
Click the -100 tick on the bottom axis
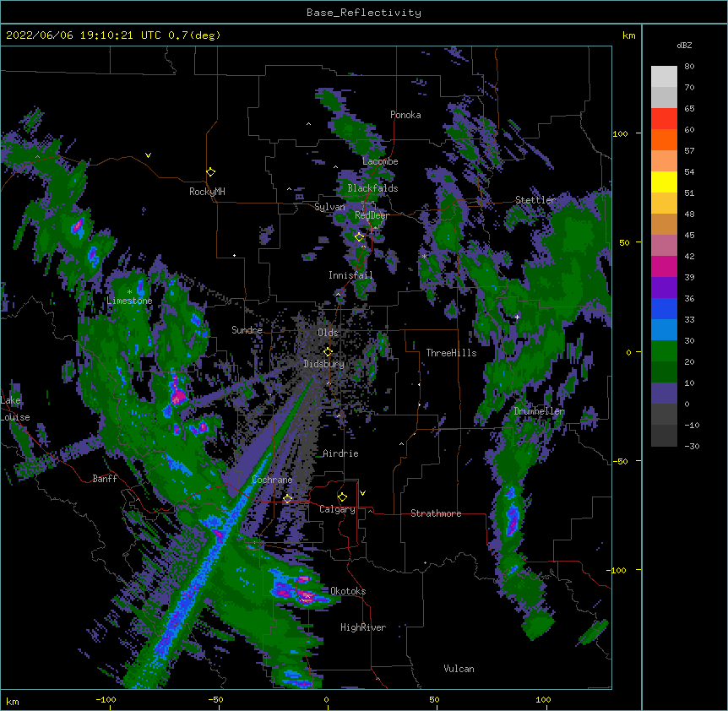point(106,700)
